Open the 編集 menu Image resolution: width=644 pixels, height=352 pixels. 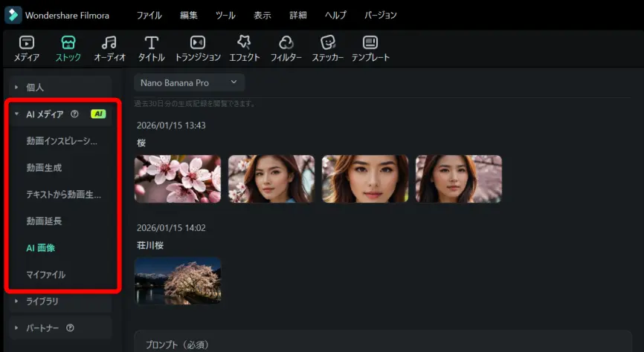tap(189, 15)
